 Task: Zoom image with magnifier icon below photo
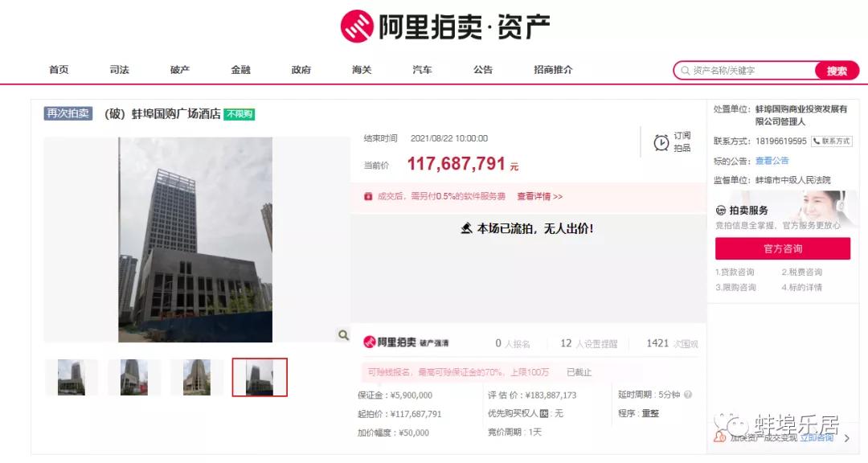click(343, 335)
